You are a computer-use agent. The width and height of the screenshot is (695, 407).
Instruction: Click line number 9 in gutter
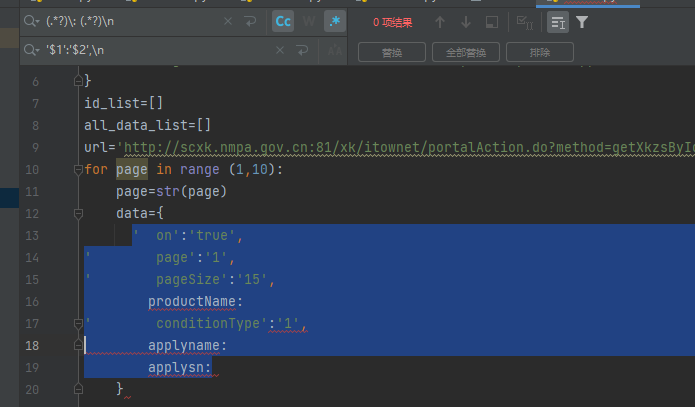pyautogui.click(x=35, y=148)
